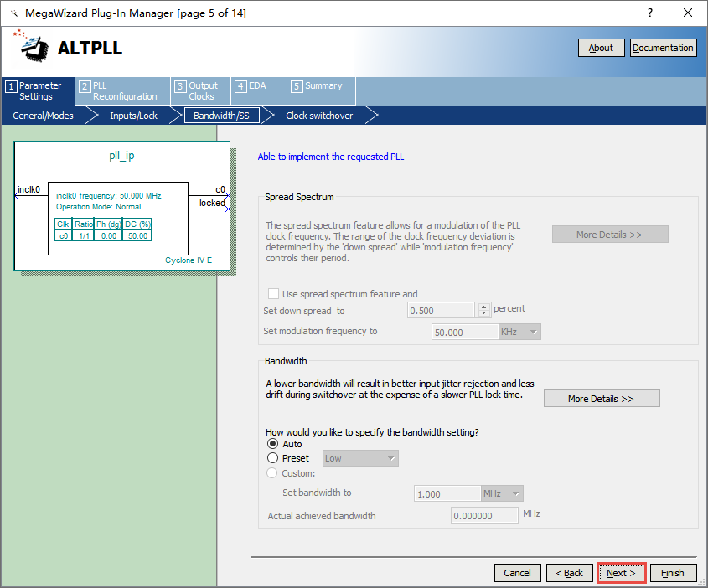Select the Custom bandwidth radio button
Screen dimensions: 708x588
[x=272, y=473]
